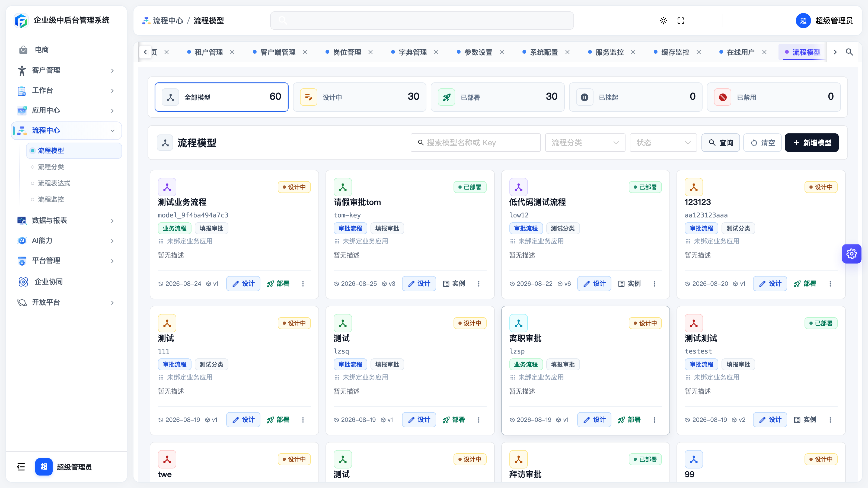
Task: Open more options for 请假审批tom card
Action: 478,284
